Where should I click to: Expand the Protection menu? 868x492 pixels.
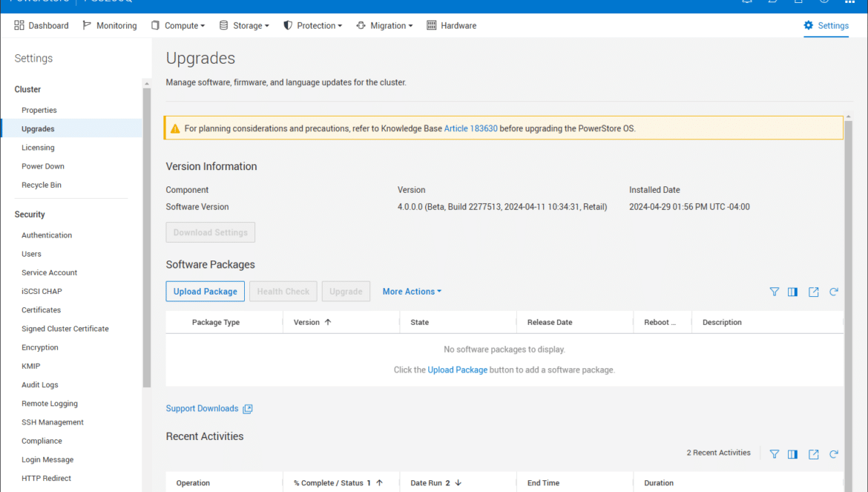(x=313, y=25)
